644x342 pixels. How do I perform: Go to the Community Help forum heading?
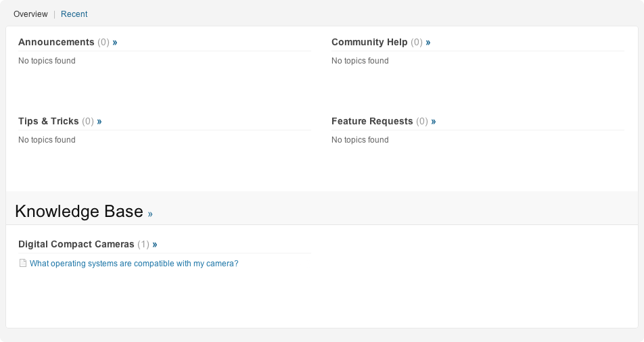(369, 42)
